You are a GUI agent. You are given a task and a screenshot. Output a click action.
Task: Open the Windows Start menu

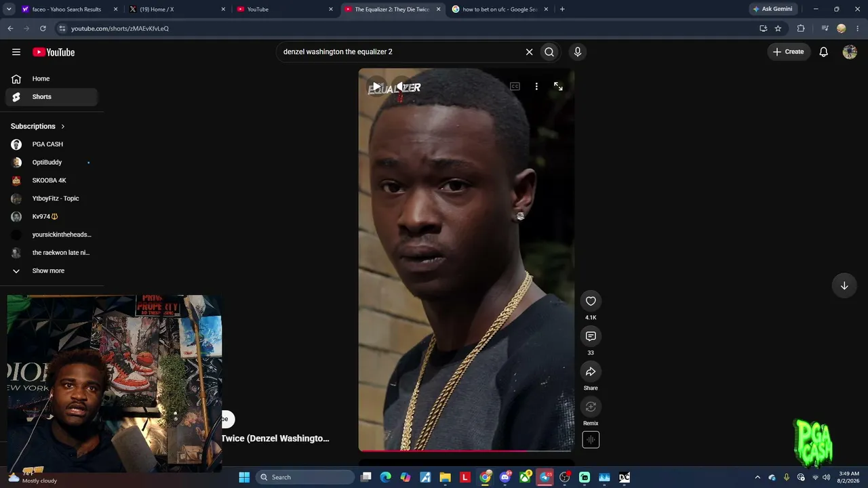click(244, 477)
